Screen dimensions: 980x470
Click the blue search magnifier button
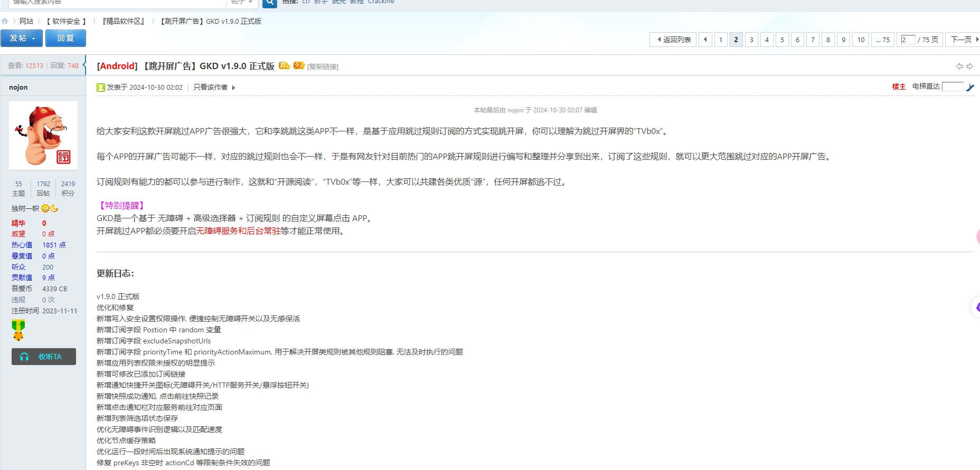tap(269, 3)
